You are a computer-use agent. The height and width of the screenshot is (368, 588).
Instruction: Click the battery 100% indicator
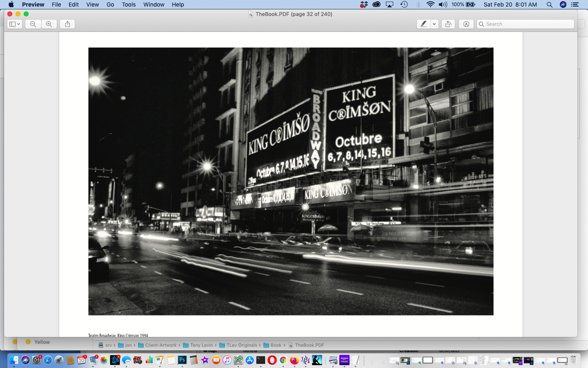pos(463,4)
